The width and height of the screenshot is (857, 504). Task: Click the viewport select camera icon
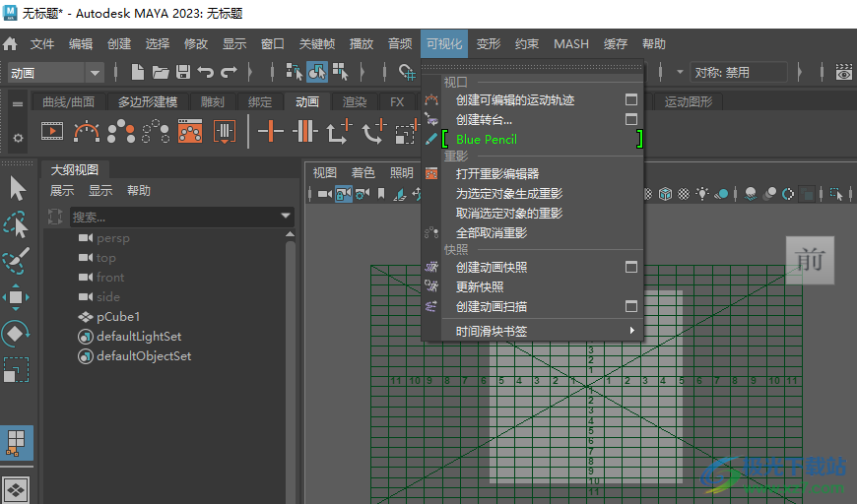click(x=325, y=194)
